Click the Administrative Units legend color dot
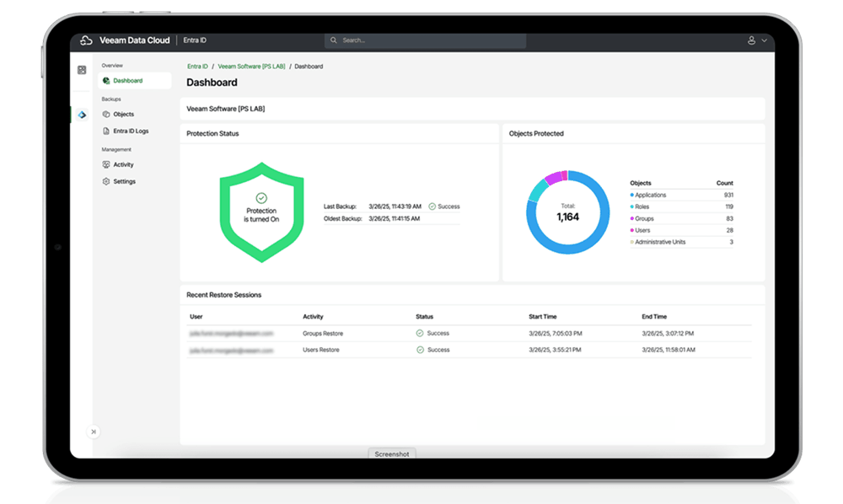This screenshot has height=504, width=843. coord(631,243)
